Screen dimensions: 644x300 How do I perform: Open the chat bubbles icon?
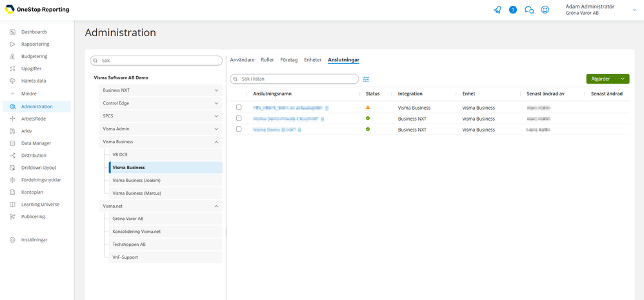529,10
